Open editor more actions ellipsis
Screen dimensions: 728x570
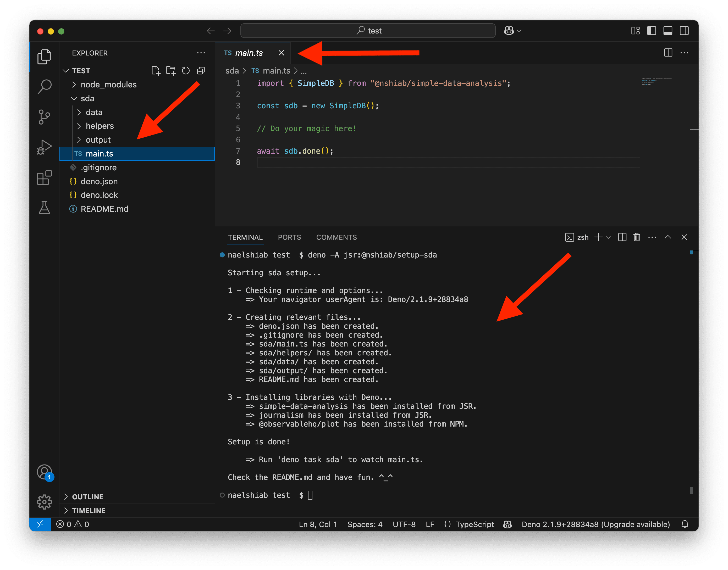point(684,53)
